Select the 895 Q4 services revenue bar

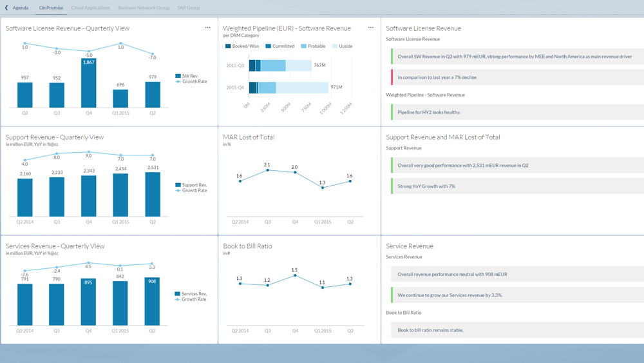pos(88,302)
